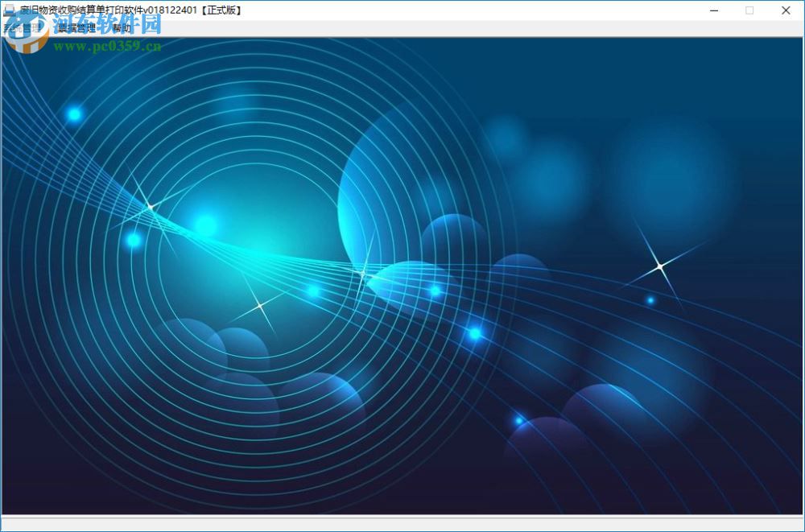
Task: Click the printer app icon in title bar
Action: tap(9, 10)
